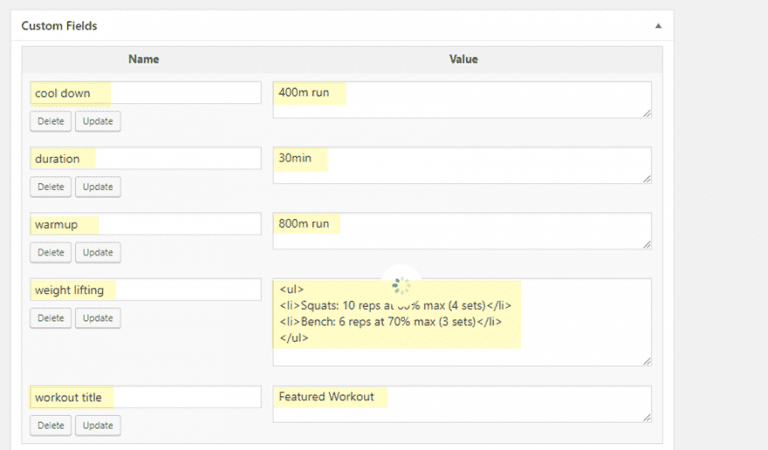
Task: Edit the 400m run value textarea
Action: tap(461, 99)
